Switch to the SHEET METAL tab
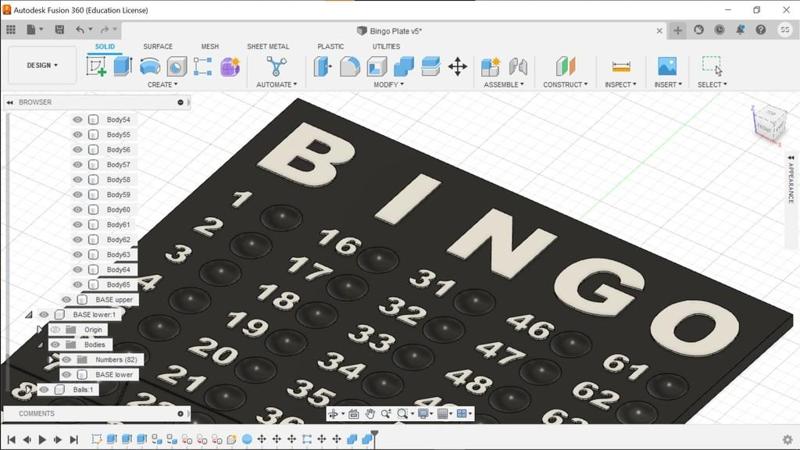Screen dimensions: 800x450 click(x=268, y=47)
